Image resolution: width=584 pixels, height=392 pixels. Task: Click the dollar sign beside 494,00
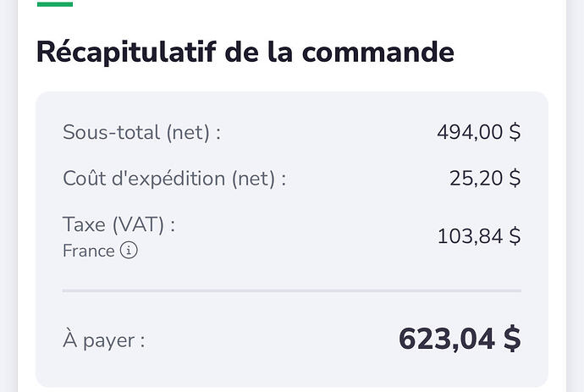click(515, 132)
